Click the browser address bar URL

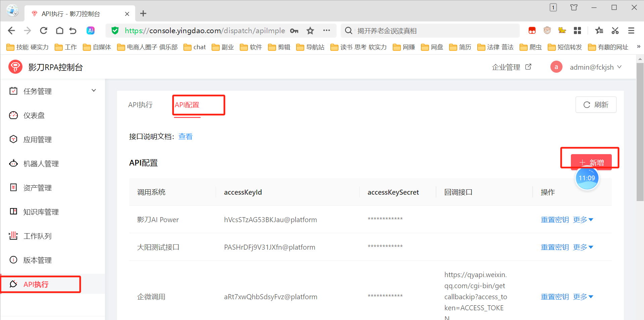click(205, 31)
